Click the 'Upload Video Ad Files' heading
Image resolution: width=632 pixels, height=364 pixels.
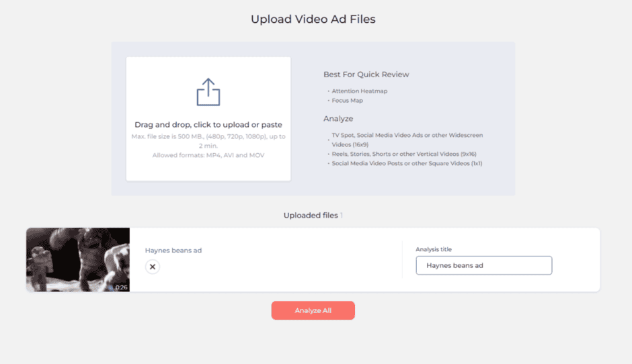coord(313,19)
